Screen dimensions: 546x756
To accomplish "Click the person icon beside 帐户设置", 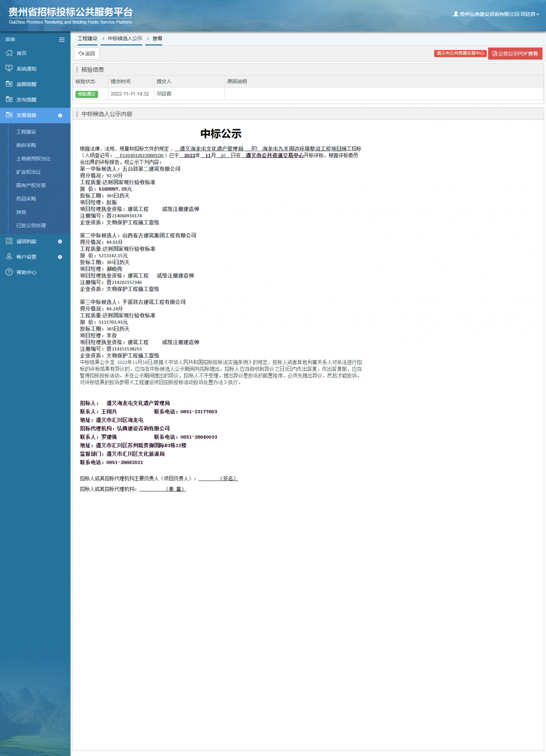I will click(x=9, y=256).
